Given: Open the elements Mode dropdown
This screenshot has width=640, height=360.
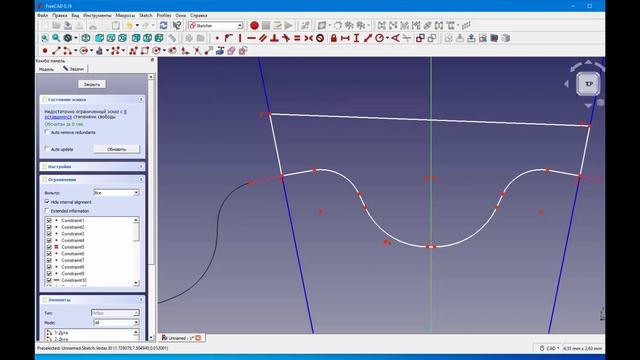Looking at the screenshot, I should tap(116, 322).
